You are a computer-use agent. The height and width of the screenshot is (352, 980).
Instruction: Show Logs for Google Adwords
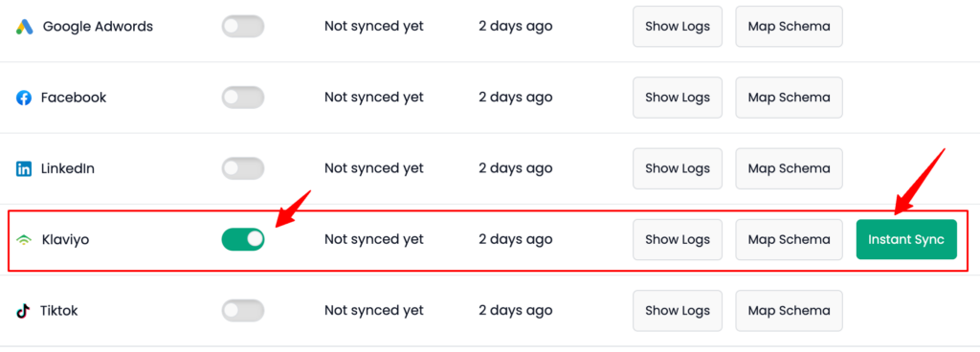click(x=678, y=26)
